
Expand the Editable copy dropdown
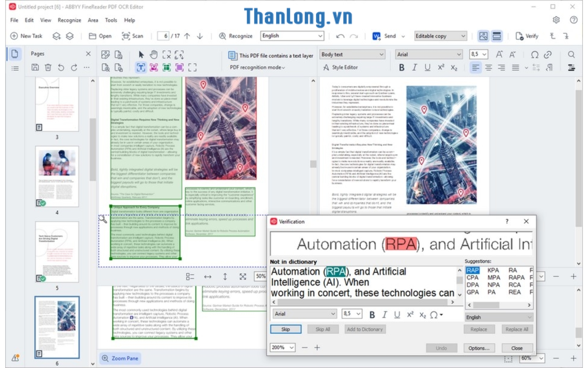point(441,36)
